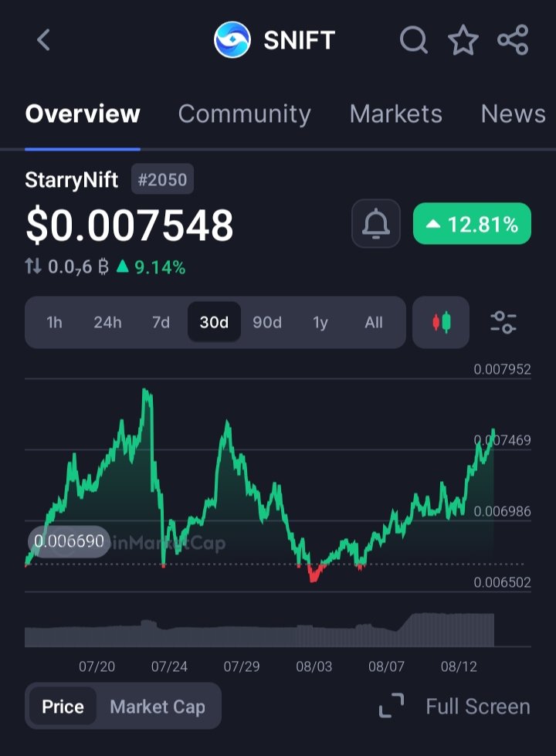Select the 90d time range
The image size is (556, 756).
click(267, 322)
